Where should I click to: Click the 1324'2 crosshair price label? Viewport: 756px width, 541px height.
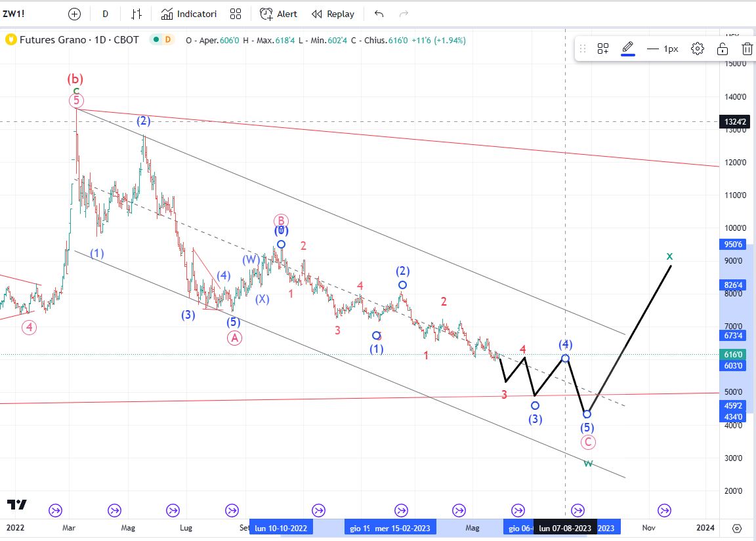[734, 121]
